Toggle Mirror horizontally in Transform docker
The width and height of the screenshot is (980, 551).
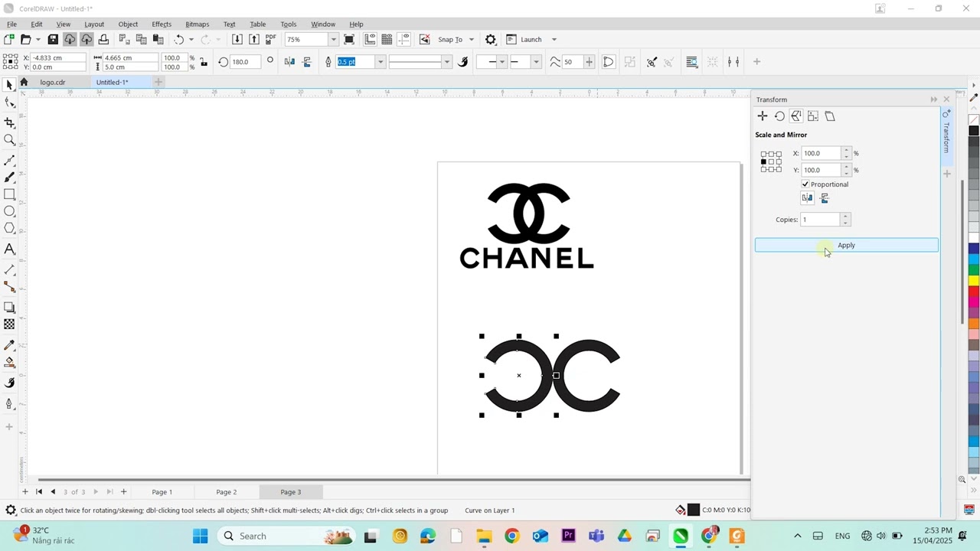point(807,198)
